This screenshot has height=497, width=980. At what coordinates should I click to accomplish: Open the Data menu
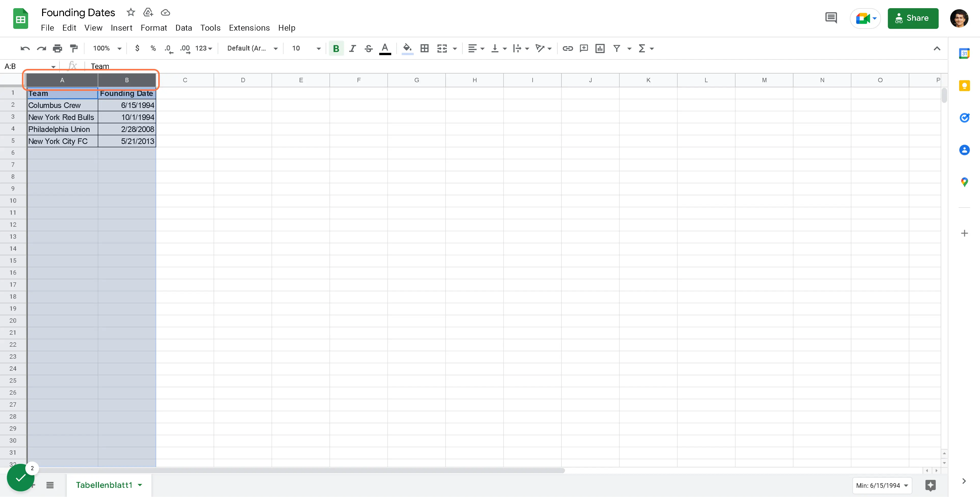pyautogui.click(x=183, y=28)
